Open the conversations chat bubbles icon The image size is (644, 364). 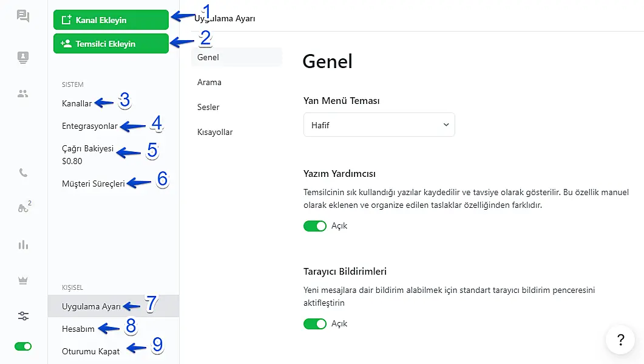(23, 16)
